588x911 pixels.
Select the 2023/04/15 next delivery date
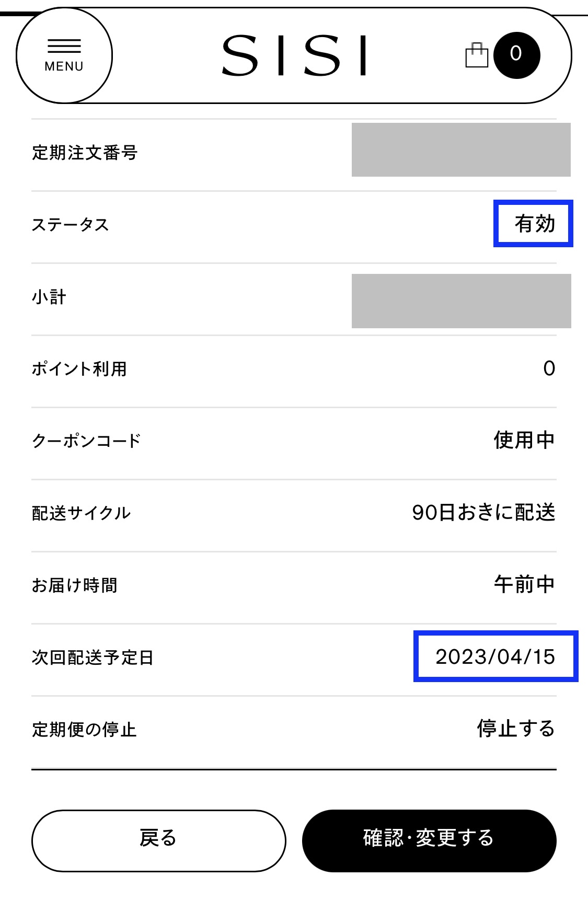pyautogui.click(x=495, y=657)
